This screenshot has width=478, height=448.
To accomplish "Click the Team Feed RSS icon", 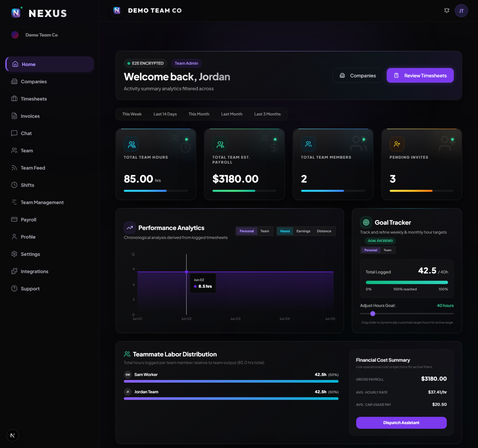I will 14,168.
